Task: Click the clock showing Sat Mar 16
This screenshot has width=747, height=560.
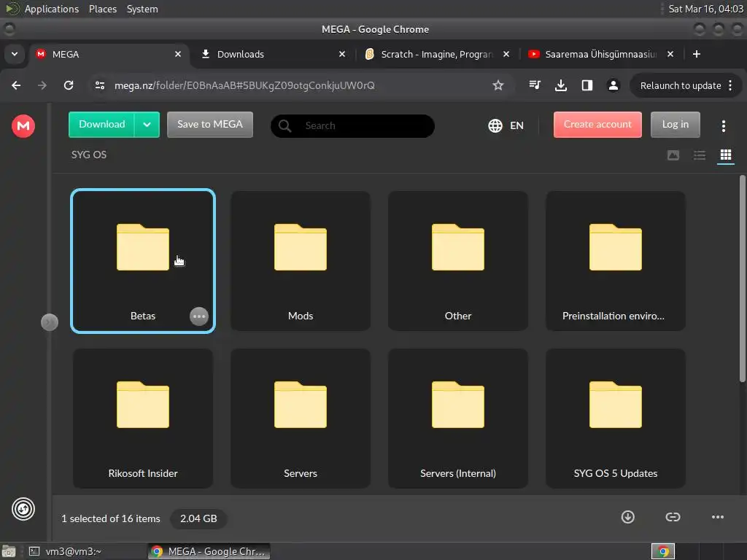Action: 705,9
